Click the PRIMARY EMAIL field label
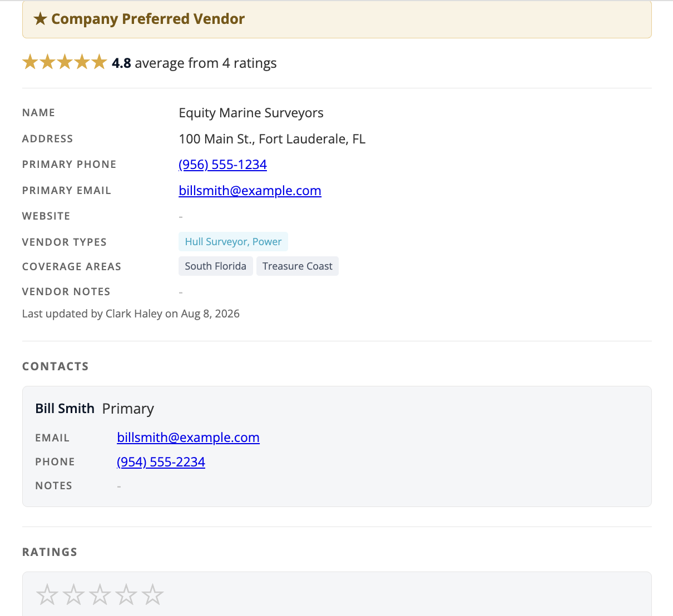 66,191
